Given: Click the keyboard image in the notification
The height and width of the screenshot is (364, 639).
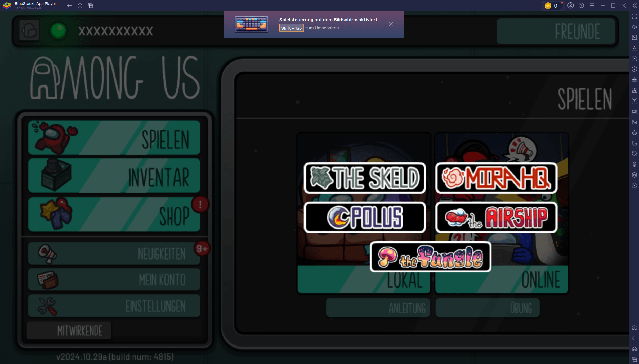Looking at the screenshot, I should 251,24.
